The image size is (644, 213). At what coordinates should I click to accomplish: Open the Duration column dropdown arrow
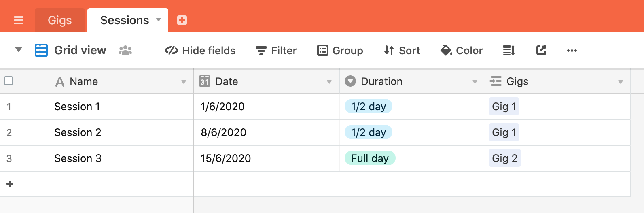pyautogui.click(x=475, y=82)
